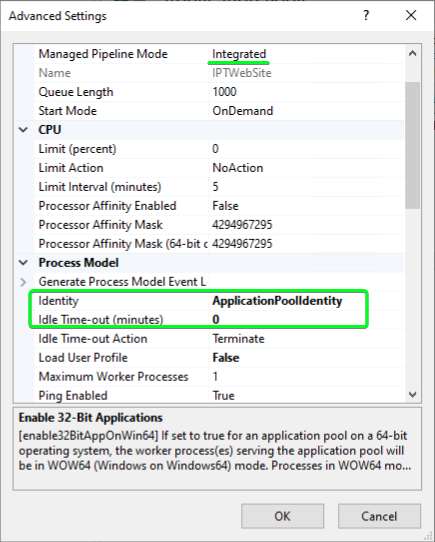Select the Load User Profile property

tap(83, 358)
